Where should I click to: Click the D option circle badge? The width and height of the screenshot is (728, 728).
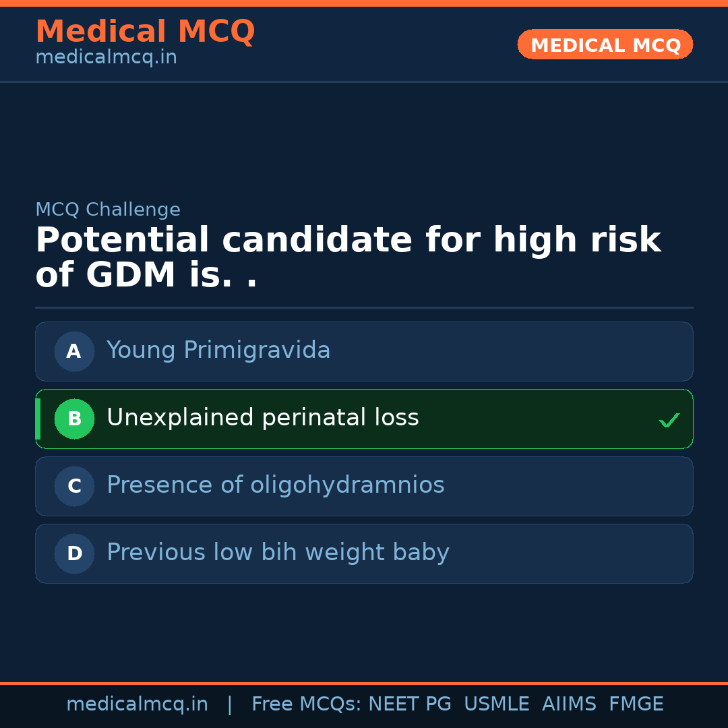coord(74,553)
